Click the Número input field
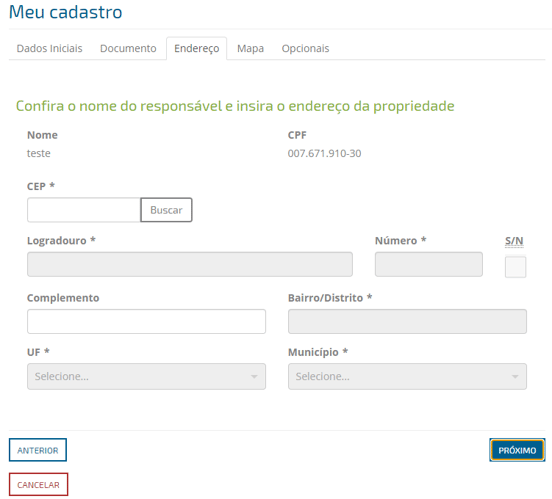The image size is (552, 499). pos(428,264)
